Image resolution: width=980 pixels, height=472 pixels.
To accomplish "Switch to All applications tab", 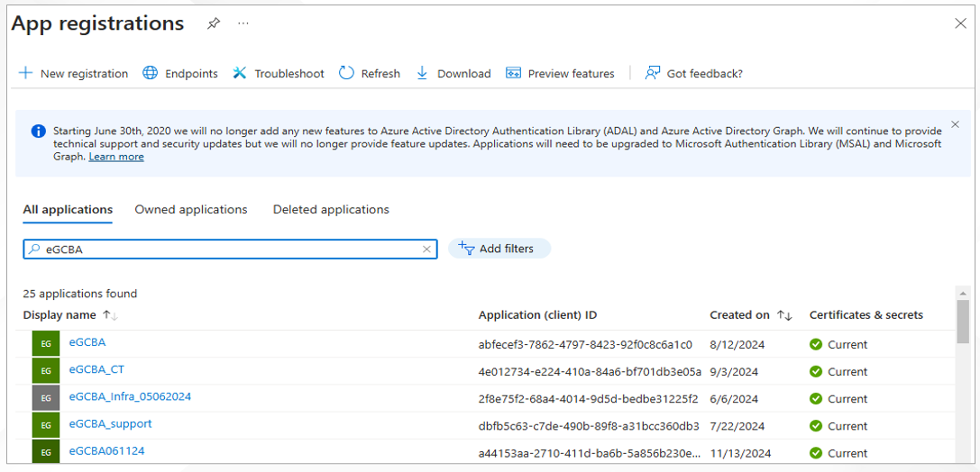I will coord(69,210).
